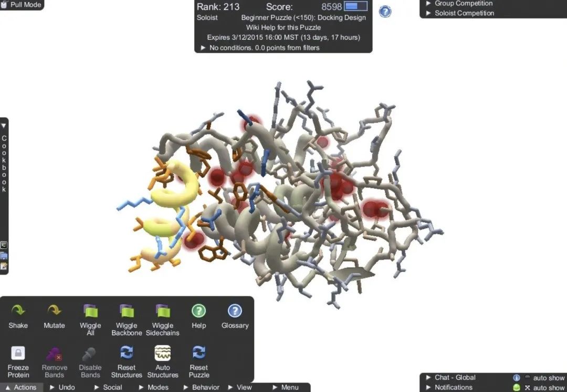
Task: Click Remove Bands icon
Action: pyautogui.click(x=54, y=353)
